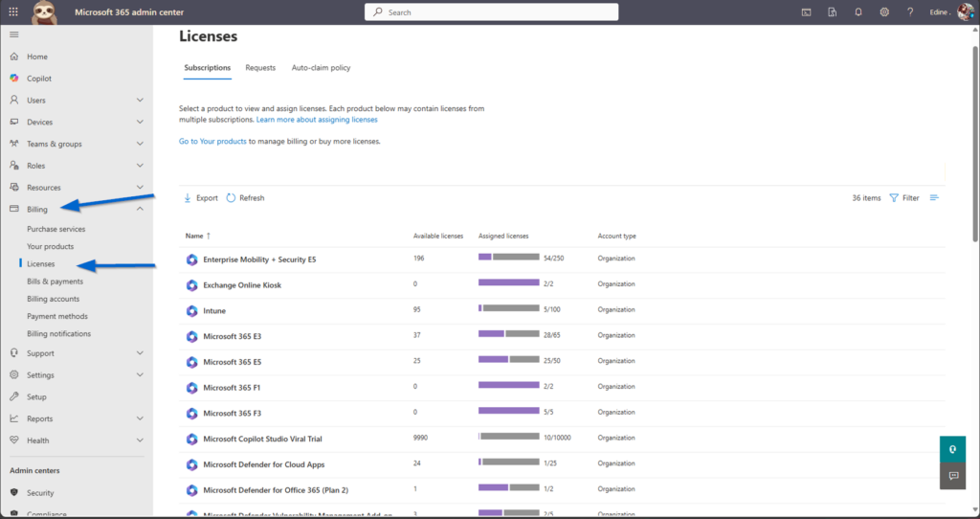Switch to the Subscriptions tab

(207, 68)
